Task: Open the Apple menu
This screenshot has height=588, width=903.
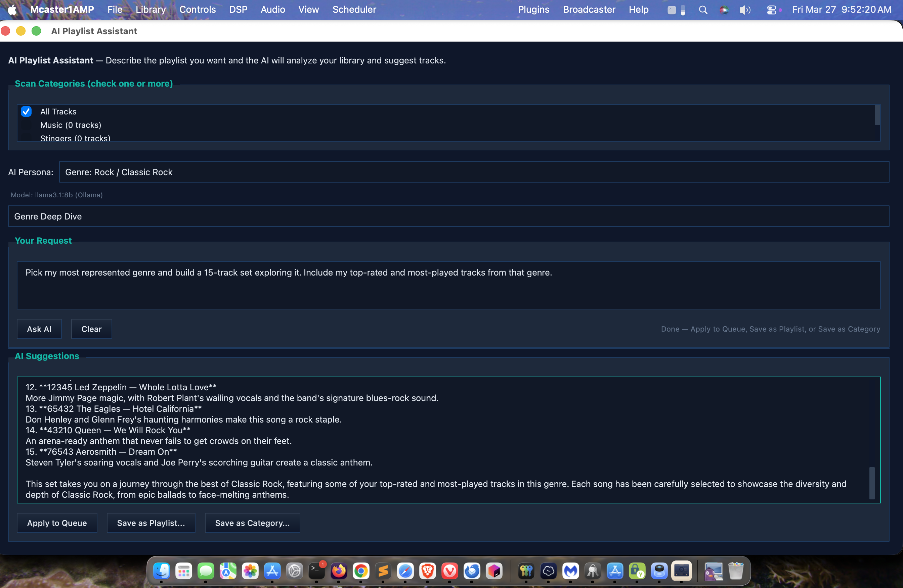Action: pos(11,9)
